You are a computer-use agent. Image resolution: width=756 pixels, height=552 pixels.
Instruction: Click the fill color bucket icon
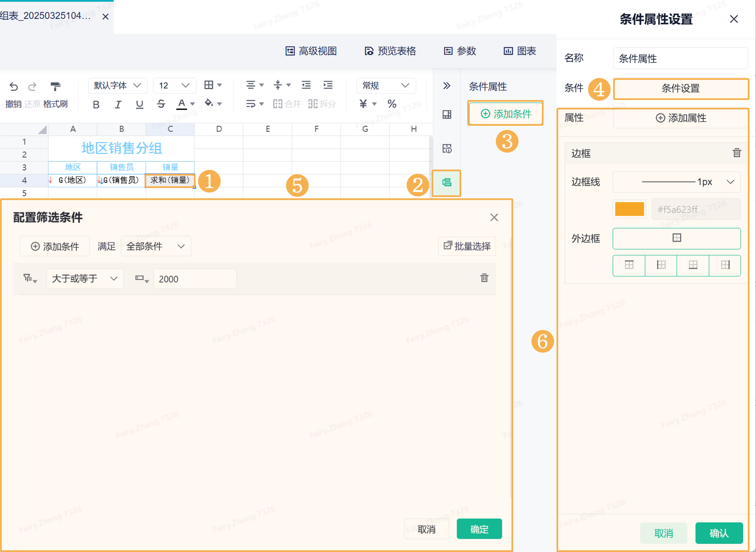(209, 103)
